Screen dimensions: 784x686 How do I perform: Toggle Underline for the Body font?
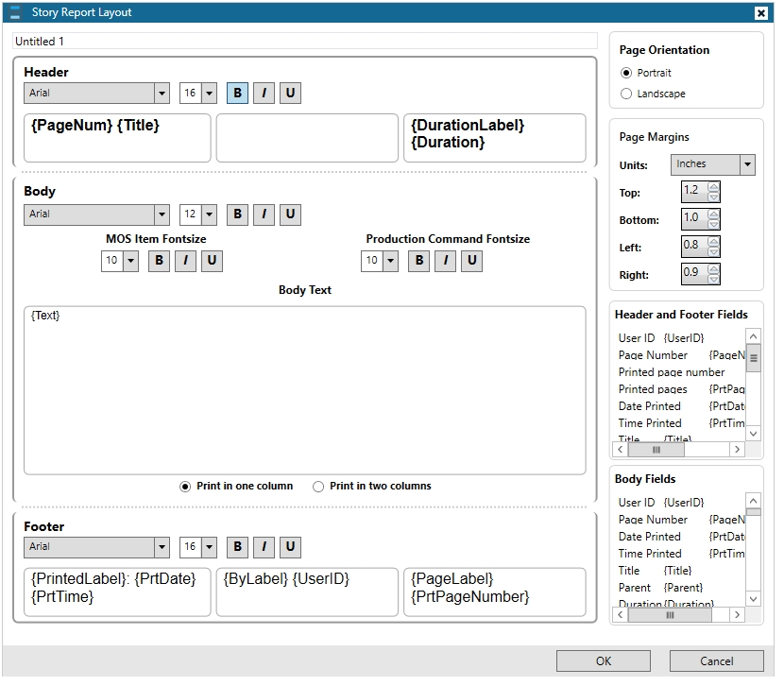(x=291, y=214)
